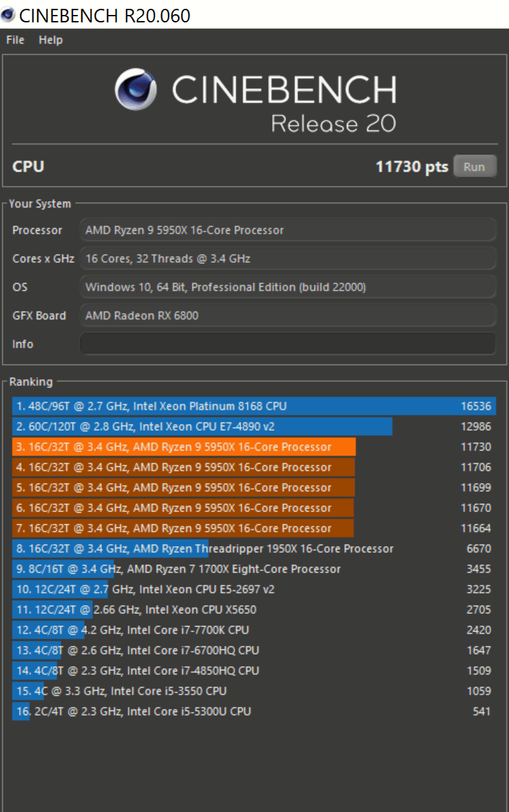Select the Ryzen 7 1700X ranking row
509x812 pixels.
click(x=254, y=569)
